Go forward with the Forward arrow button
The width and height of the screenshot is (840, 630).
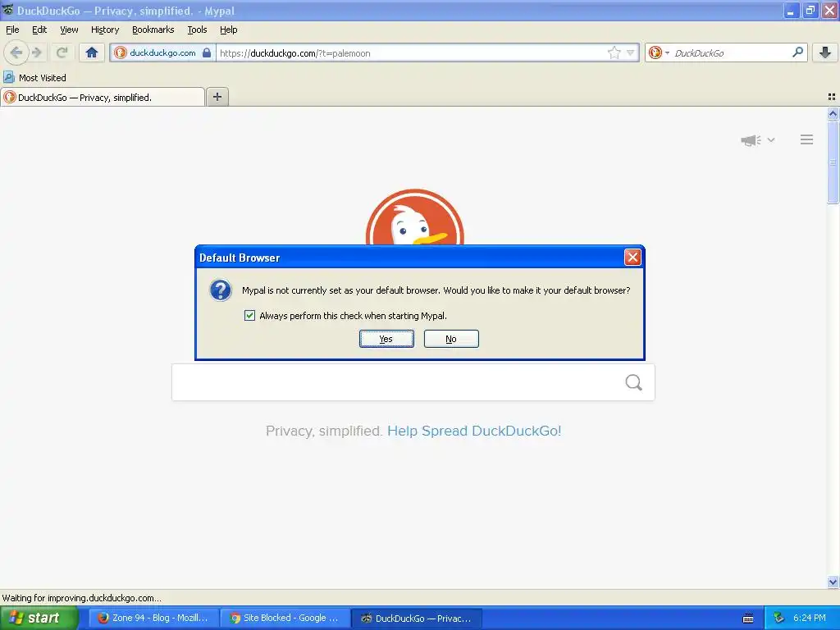(37, 52)
